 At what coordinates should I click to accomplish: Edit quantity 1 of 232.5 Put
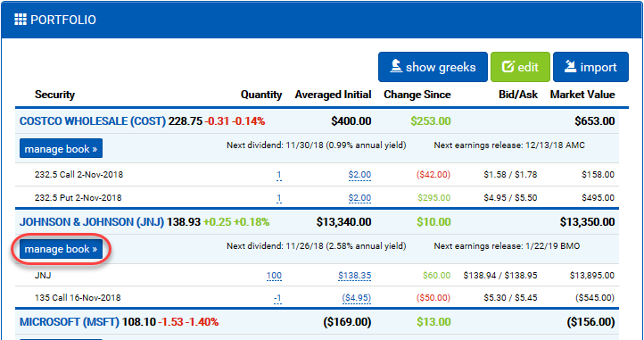click(x=279, y=198)
